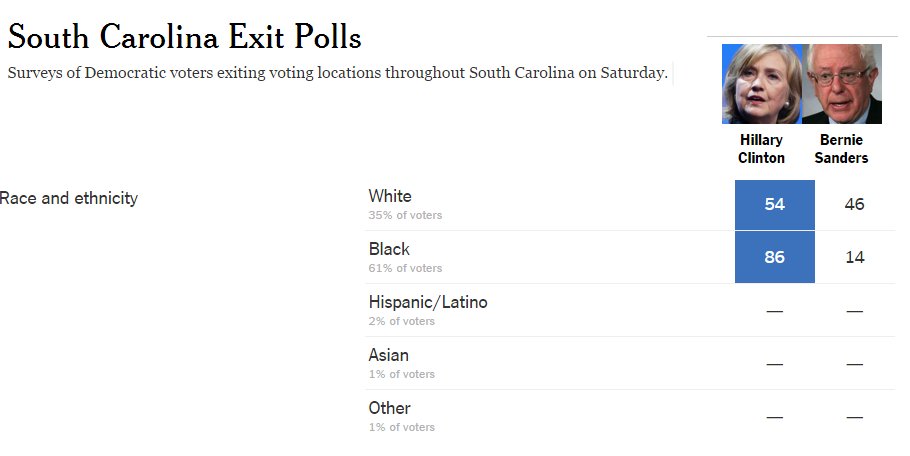Screen dimensions: 910x456
Task: Click Hillary Clinton's photo thumbnail
Action: [x=762, y=84]
